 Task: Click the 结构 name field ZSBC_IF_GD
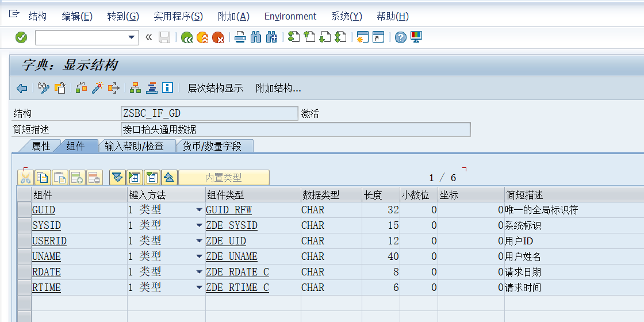[x=209, y=113]
